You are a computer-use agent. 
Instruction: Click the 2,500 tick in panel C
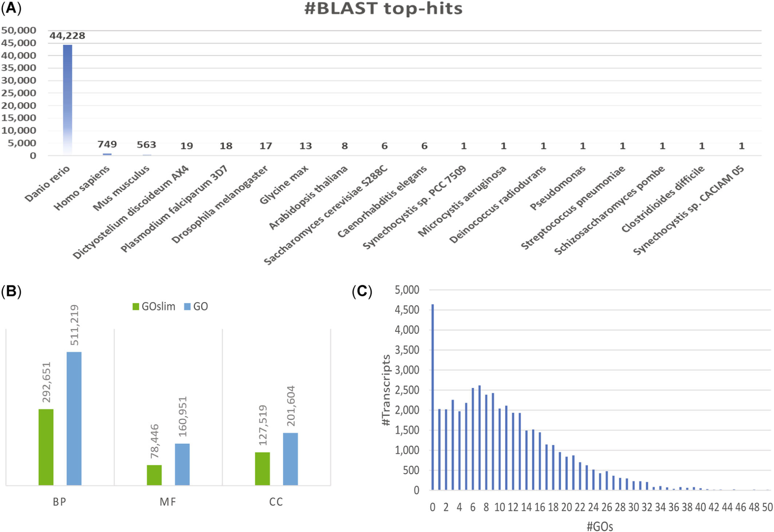click(x=407, y=390)
